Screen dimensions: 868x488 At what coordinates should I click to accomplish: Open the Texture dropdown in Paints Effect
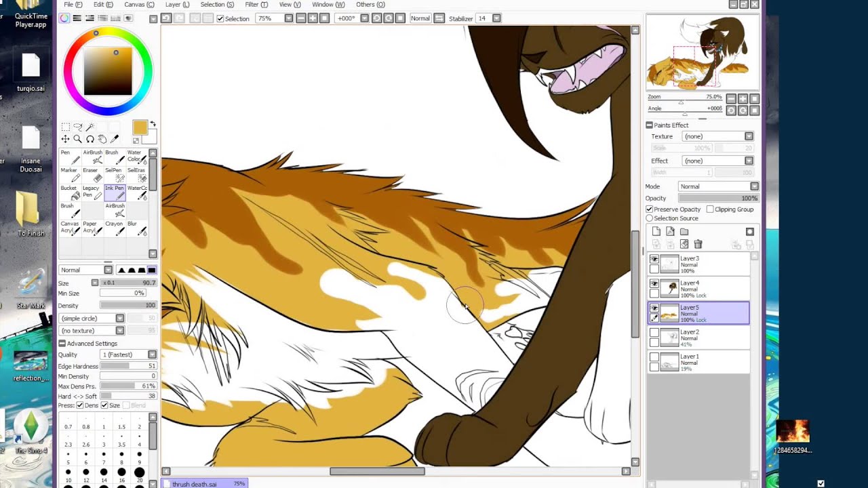pos(717,136)
